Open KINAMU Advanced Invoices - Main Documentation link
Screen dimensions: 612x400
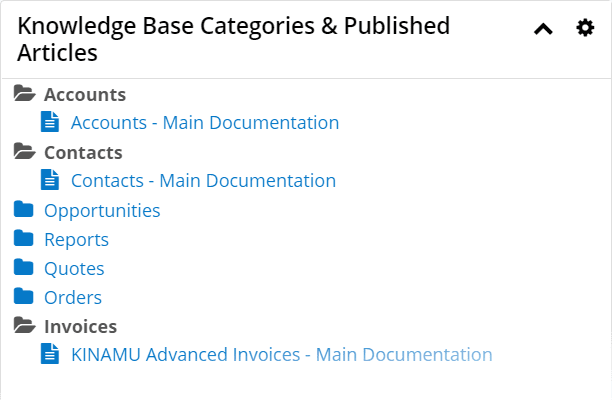click(x=282, y=355)
